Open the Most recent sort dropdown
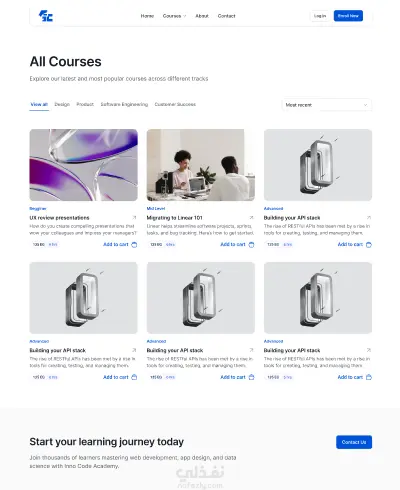 click(327, 105)
